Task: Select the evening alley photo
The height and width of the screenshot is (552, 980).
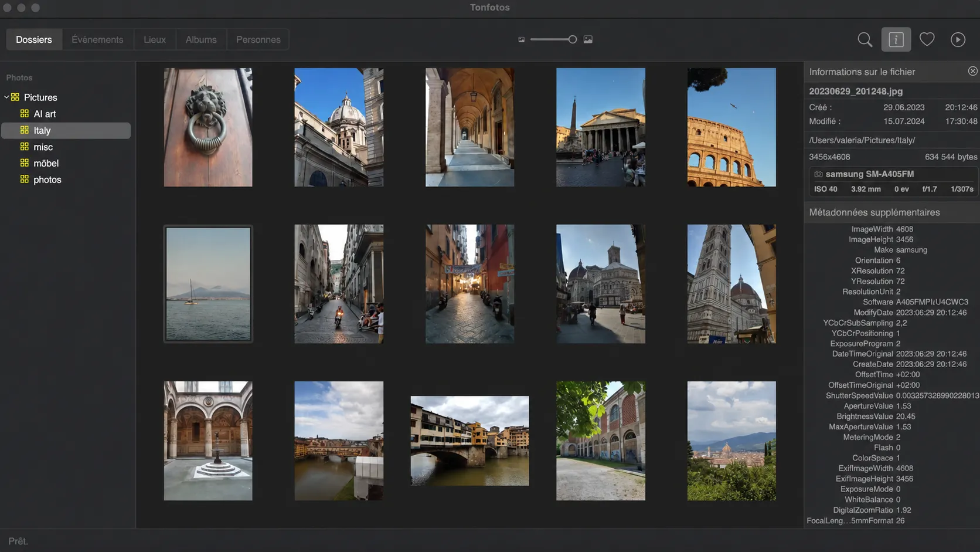Action: coord(469,284)
